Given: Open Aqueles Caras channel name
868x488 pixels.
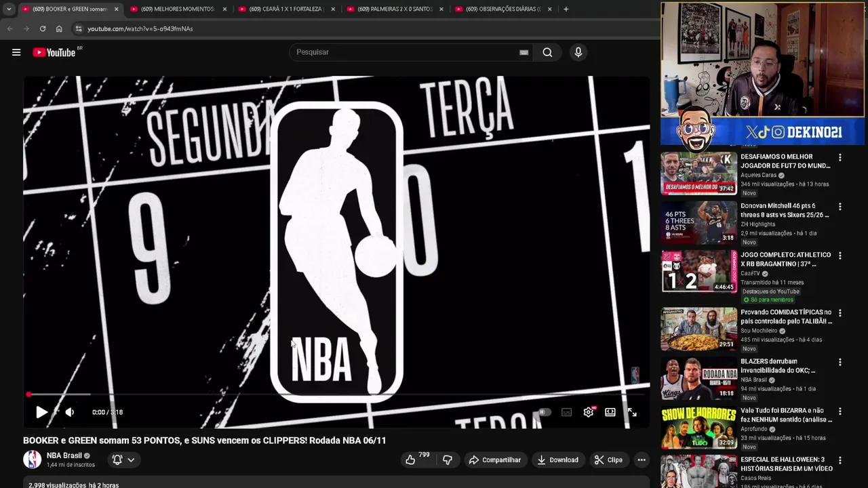Looking at the screenshot, I should tap(758, 175).
